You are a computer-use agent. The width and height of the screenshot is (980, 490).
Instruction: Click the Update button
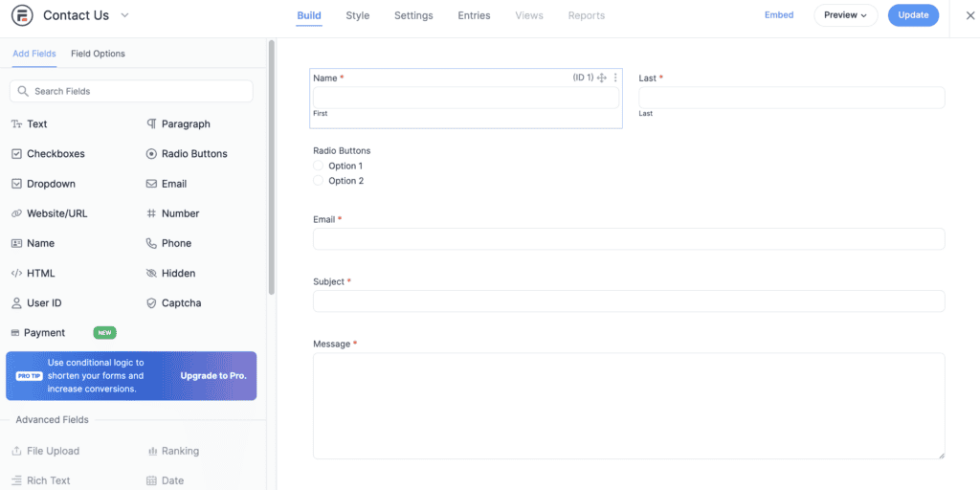point(913,15)
